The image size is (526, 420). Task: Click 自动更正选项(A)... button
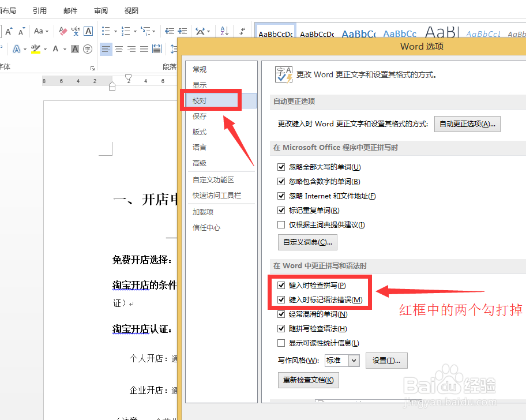[467, 124]
